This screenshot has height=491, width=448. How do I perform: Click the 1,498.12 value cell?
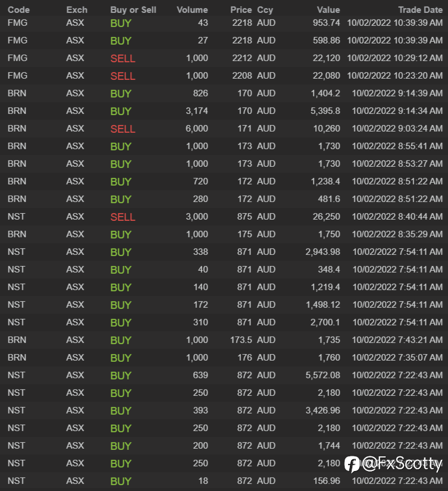click(323, 305)
